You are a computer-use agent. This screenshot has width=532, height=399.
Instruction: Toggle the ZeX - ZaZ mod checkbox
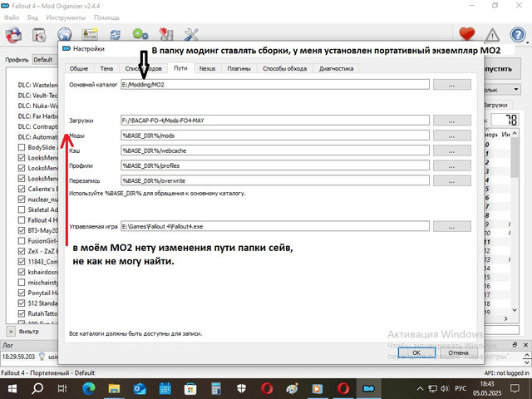tap(22, 251)
